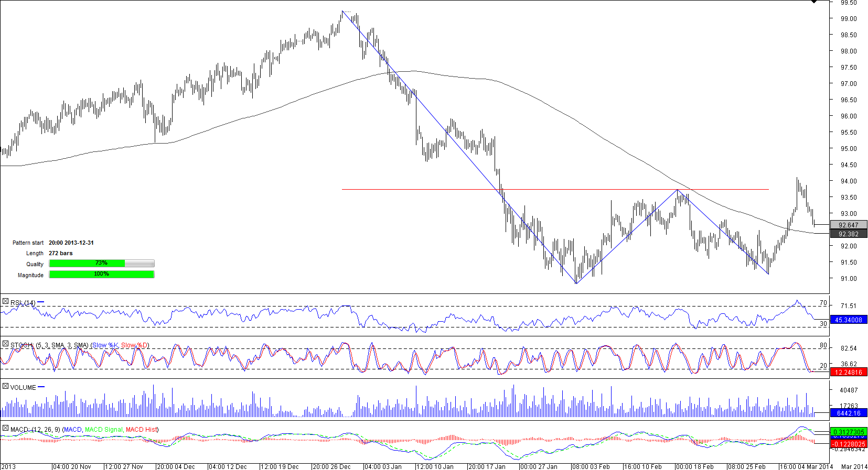Click the blue VOLUME legend marker
868x470 pixels.
point(41,387)
